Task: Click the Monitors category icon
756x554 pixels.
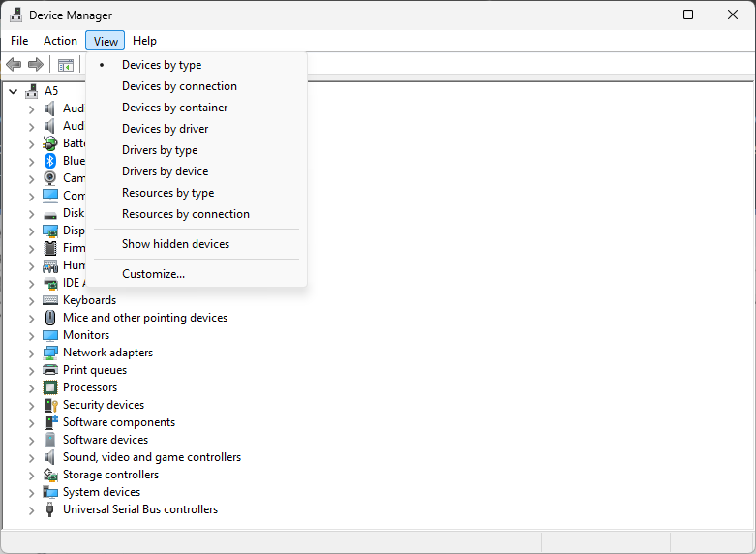Action: 50,335
